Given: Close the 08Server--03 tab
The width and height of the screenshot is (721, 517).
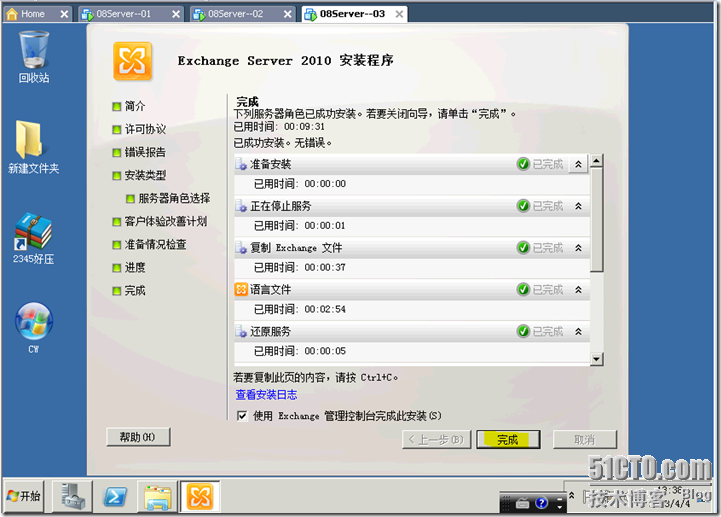Looking at the screenshot, I should click(x=400, y=14).
